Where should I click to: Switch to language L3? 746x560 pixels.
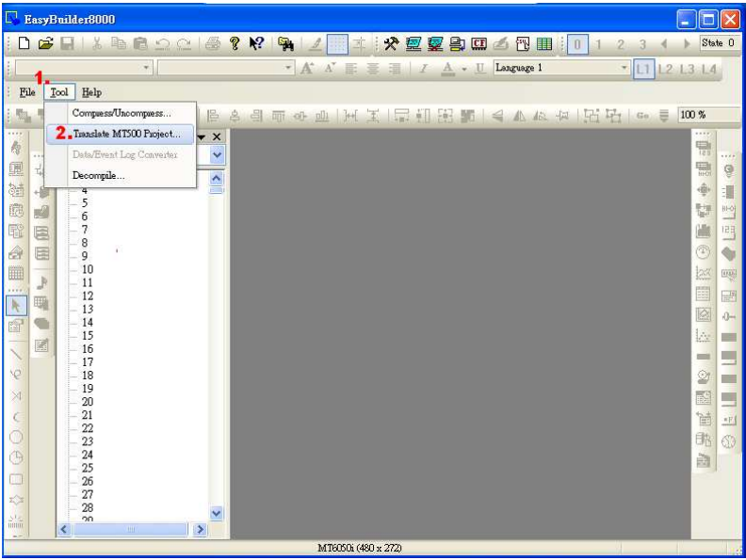[687, 69]
